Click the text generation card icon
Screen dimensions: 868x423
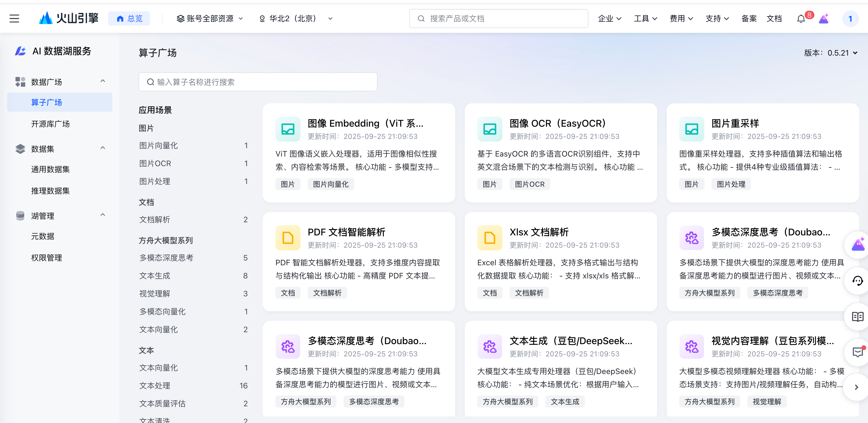click(490, 347)
